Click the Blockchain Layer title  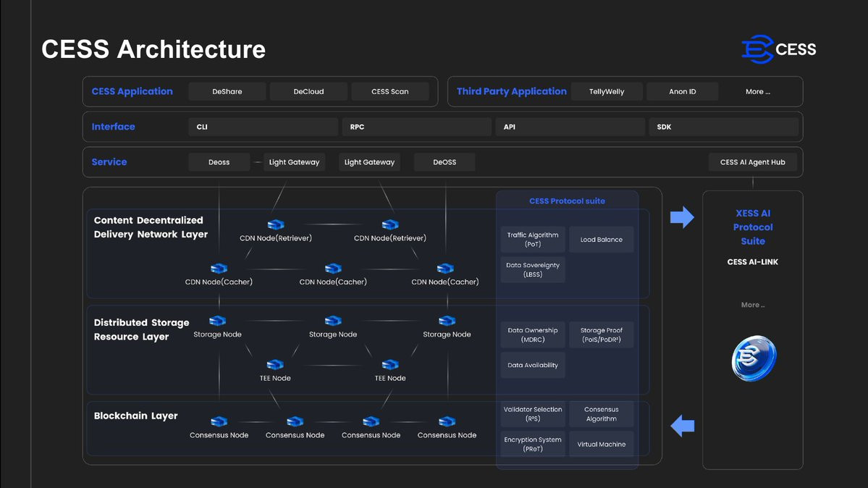135,416
